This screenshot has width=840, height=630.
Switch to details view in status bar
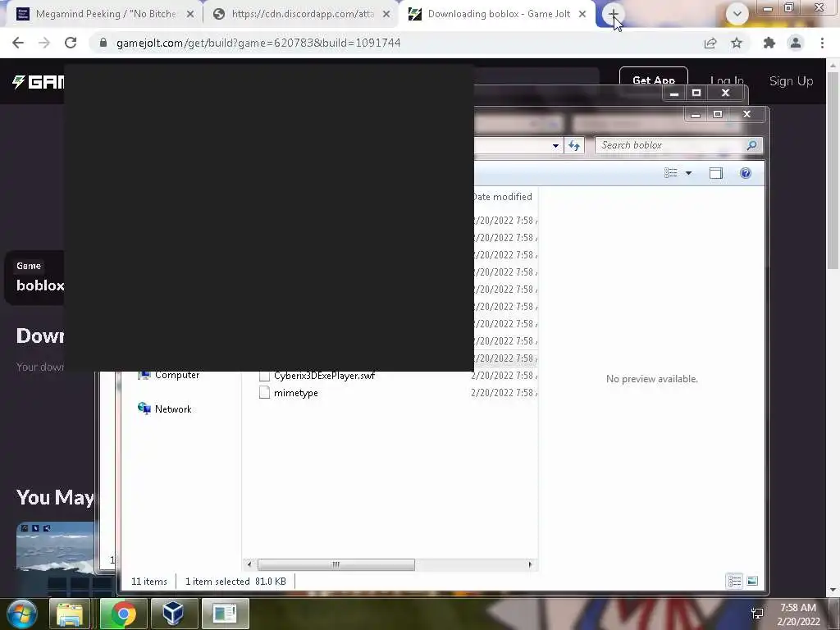click(x=734, y=581)
